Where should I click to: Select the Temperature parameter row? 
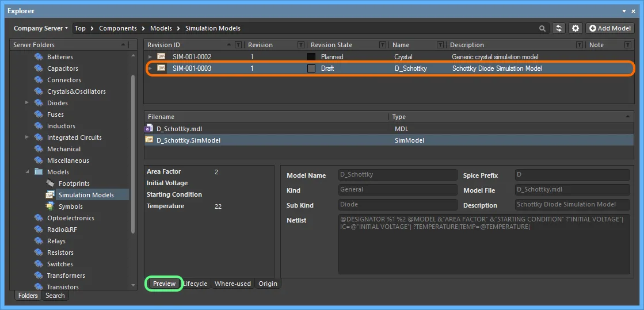pyautogui.click(x=209, y=206)
